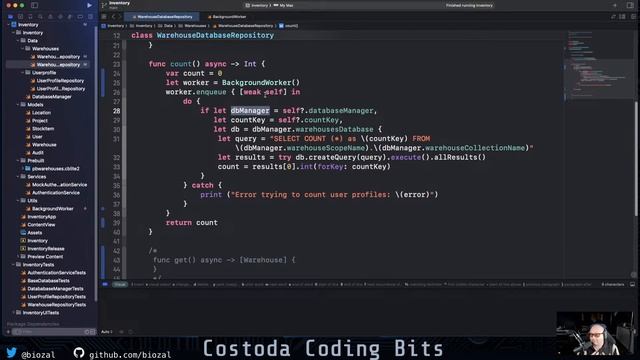The height and width of the screenshot is (360, 640).
Task: Click the library plus button in toolbar
Action: [615, 5]
